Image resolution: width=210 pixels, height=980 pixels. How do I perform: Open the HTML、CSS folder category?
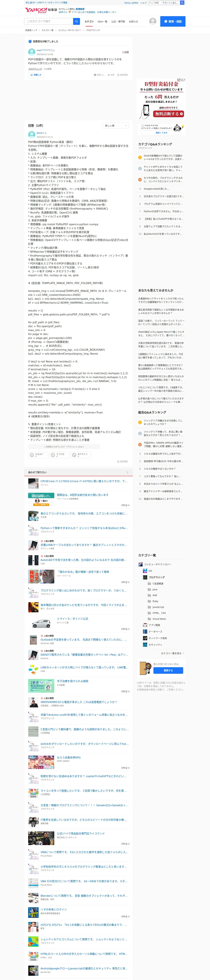(157, 613)
